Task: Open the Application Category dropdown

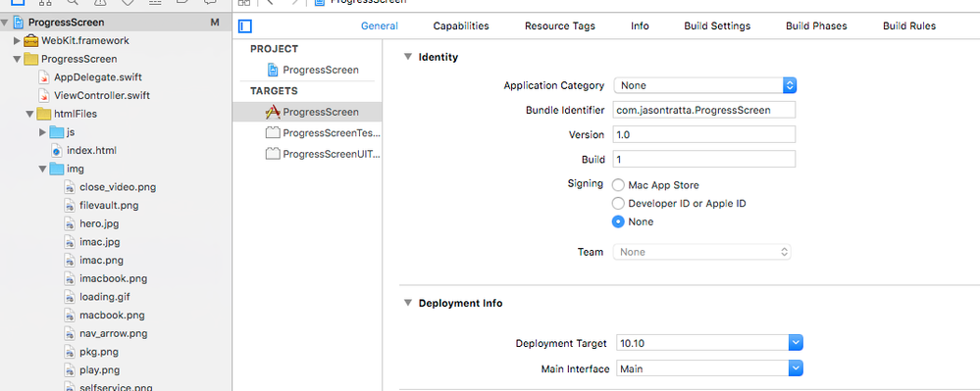Action: click(705, 85)
